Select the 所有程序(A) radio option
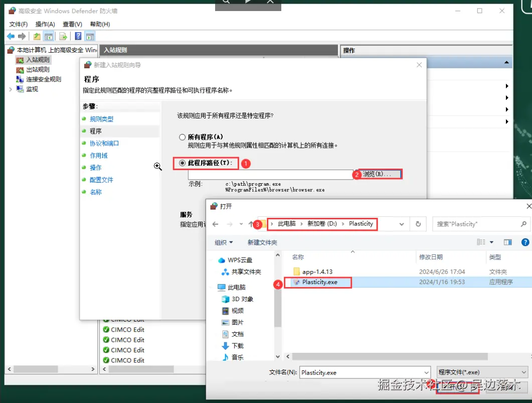The width and height of the screenshot is (532, 403). click(182, 137)
